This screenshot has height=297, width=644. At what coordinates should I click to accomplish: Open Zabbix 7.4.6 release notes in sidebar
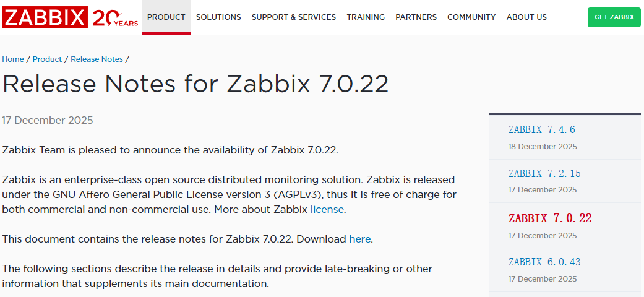[542, 130]
